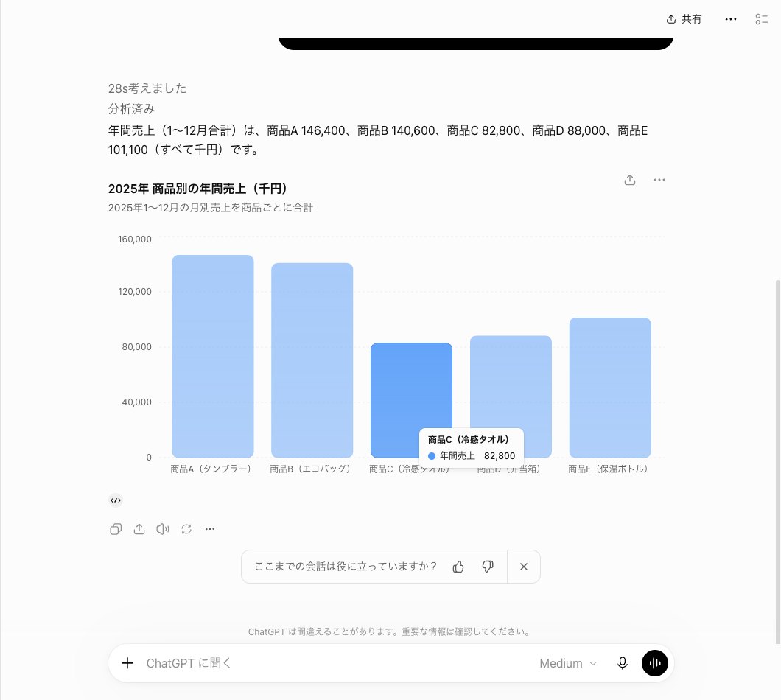Click the 160,000 axis value
781x700 pixels.
click(x=135, y=239)
